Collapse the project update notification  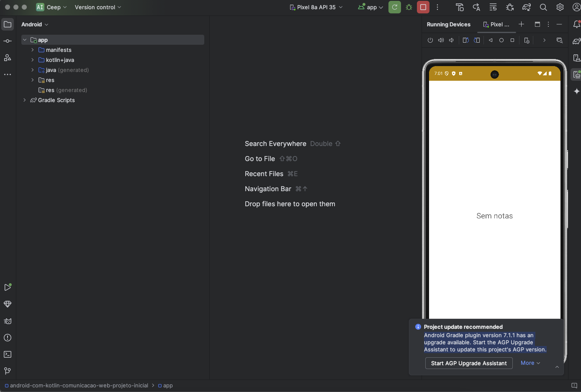(557, 367)
